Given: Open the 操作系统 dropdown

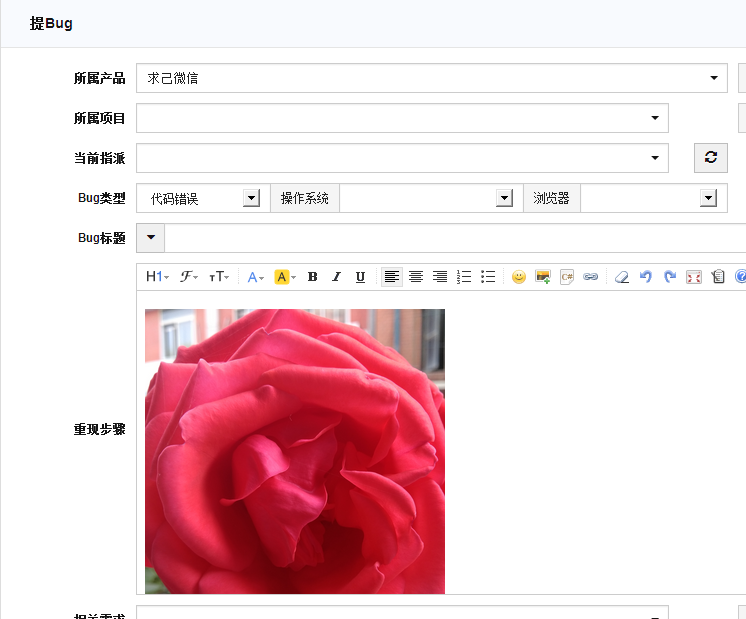Looking at the screenshot, I should (432, 198).
